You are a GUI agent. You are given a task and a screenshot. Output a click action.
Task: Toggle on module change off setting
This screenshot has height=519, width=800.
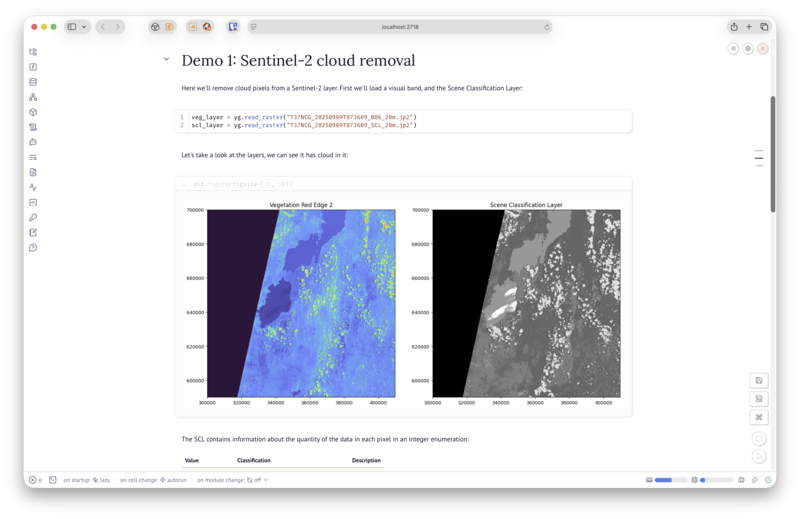pos(232,480)
